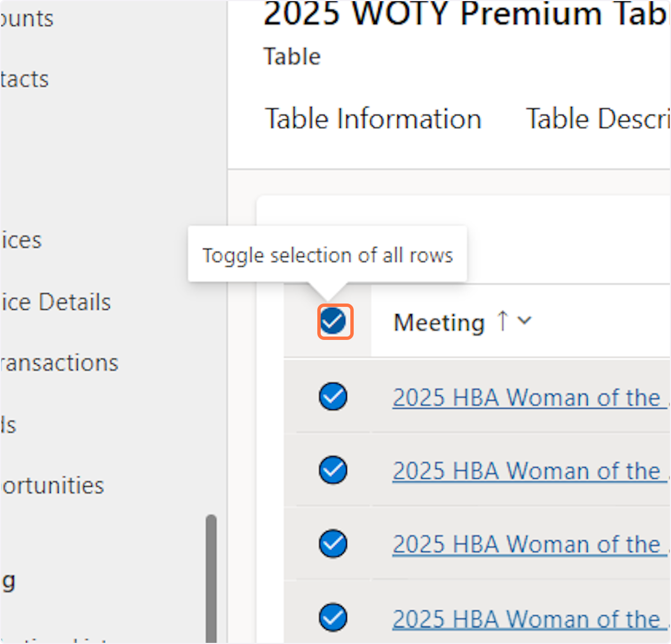Deselect the third row's checkmark
The width and height of the screenshot is (671, 644).
(334, 544)
